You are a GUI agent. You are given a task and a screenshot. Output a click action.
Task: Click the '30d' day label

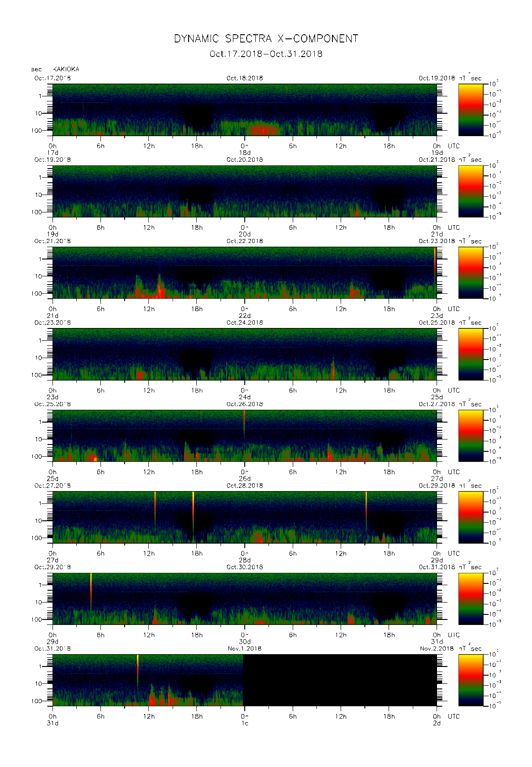tap(245, 642)
